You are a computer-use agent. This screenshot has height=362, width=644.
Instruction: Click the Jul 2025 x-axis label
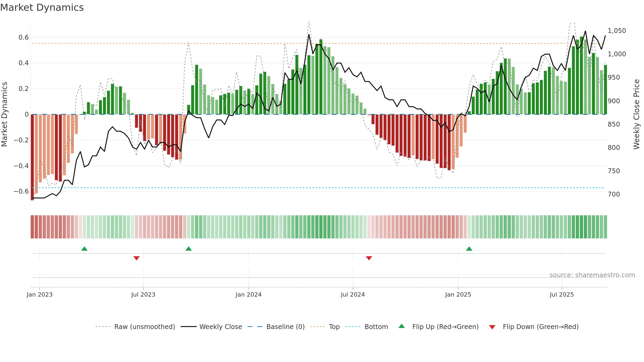coord(562,294)
